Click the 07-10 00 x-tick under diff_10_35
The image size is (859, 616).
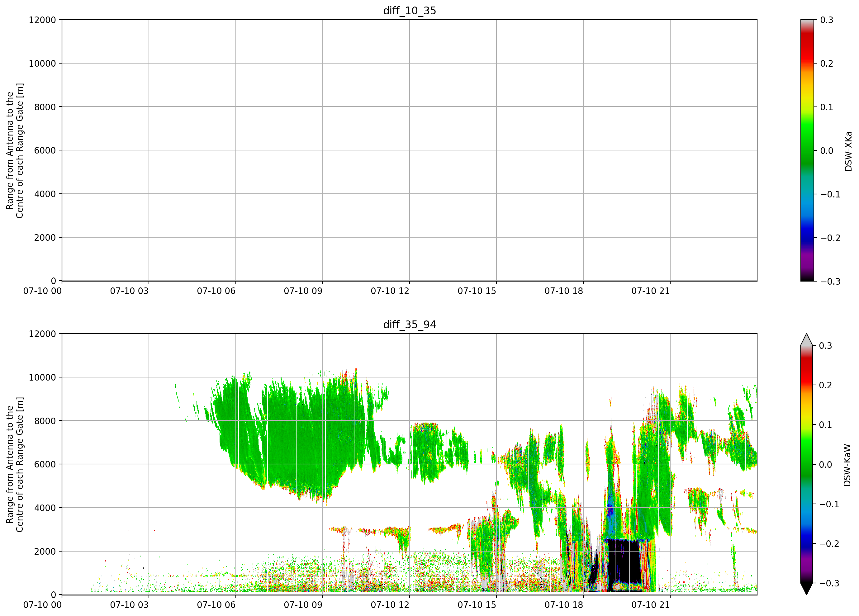pyautogui.click(x=42, y=291)
